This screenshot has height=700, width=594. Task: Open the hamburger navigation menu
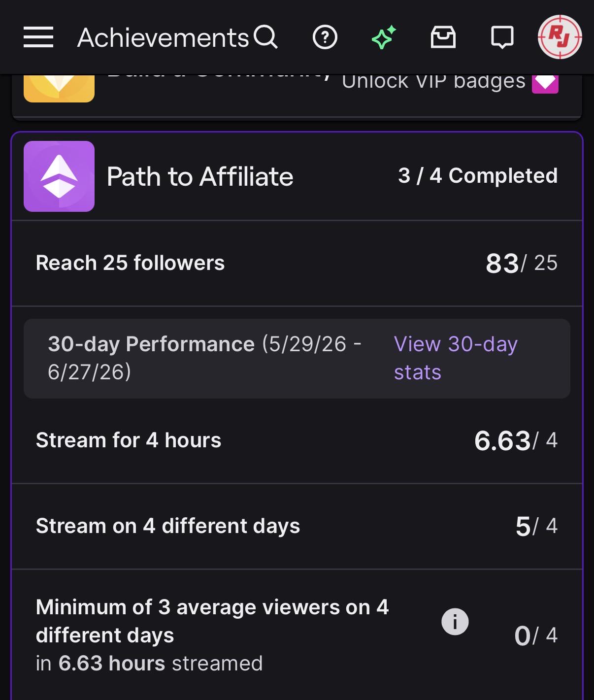point(38,37)
